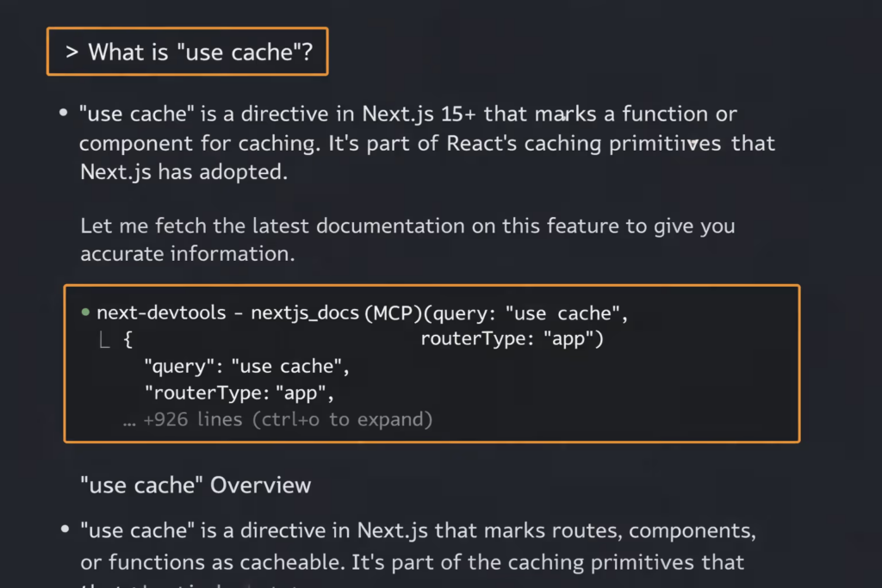This screenshot has width=882, height=588.
Task: Click the opening curly brace of the output
Action: pyautogui.click(x=127, y=340)
